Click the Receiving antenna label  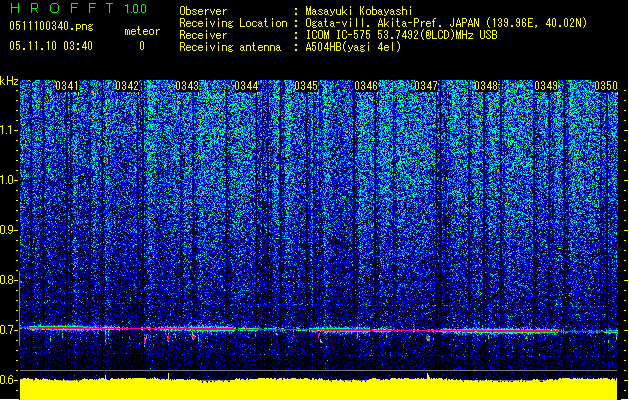click(230, 47)
